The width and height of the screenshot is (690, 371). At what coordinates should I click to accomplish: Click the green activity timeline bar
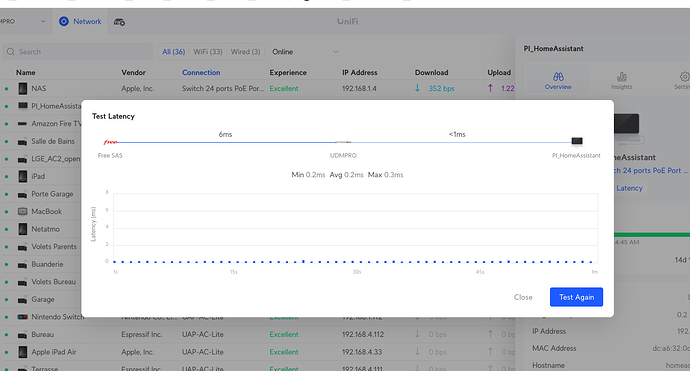point(652,235)
